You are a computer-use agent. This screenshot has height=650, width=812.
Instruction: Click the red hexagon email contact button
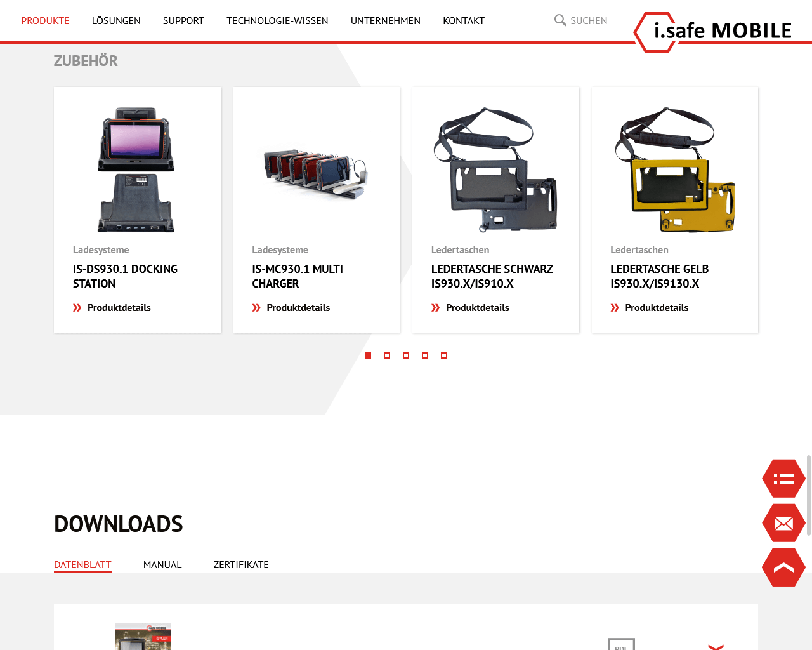click(x=783, y=523)
